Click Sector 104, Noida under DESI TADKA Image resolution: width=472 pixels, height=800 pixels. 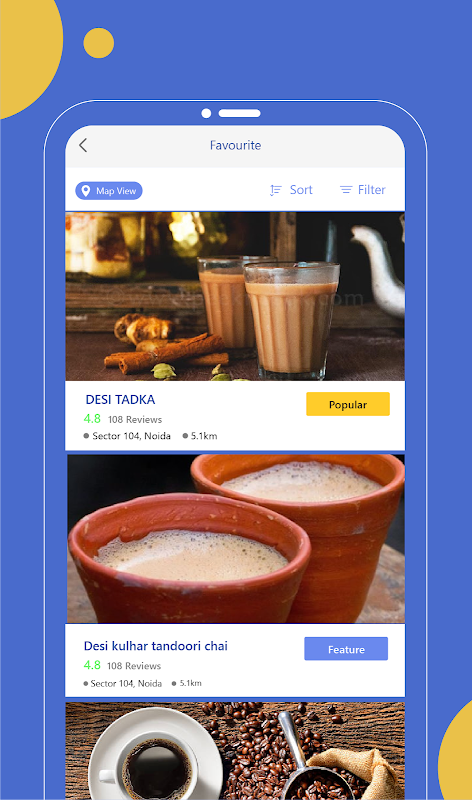tap(131, 436)
